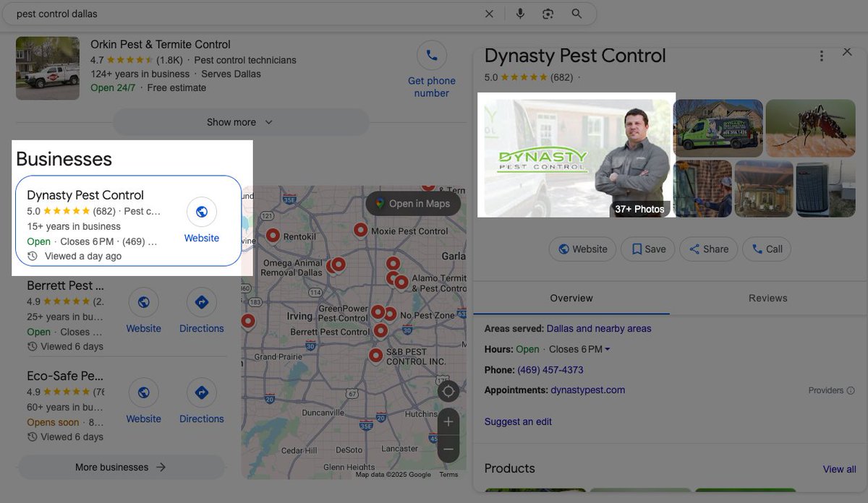Click the Orkin truck thumbnail
This screenshot has height=503, width=868.
click(x=48, y=69)
